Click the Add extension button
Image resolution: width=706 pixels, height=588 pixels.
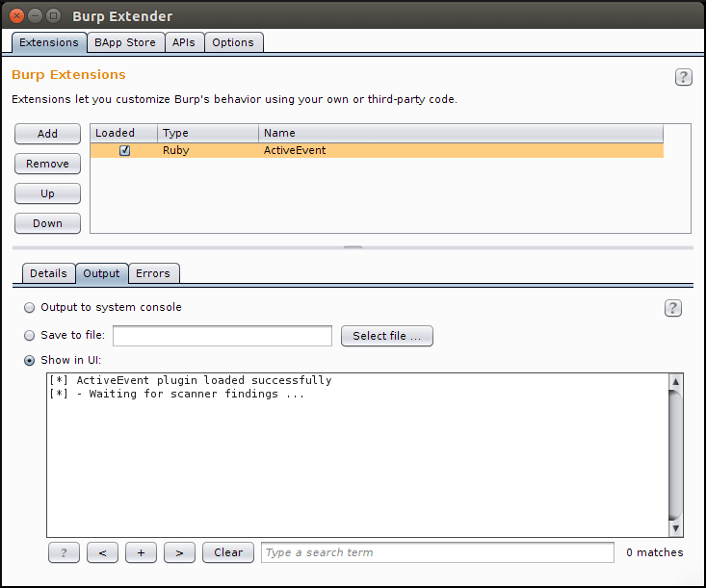coord(48,134)
